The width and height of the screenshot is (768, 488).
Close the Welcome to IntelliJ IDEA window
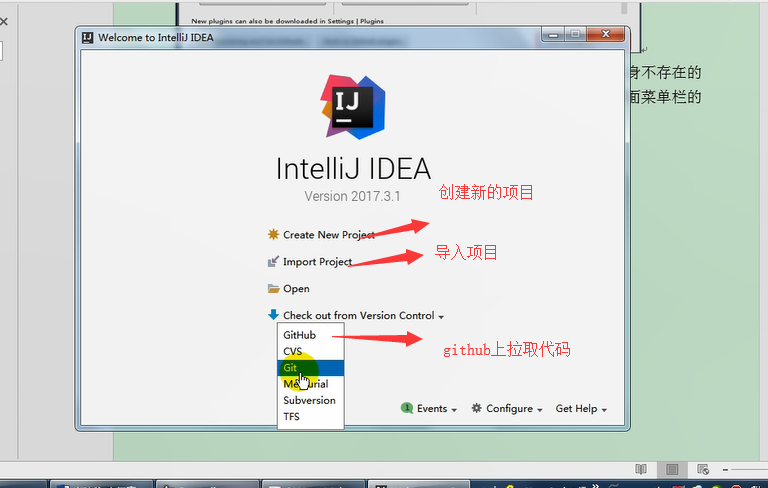(x=605, y=34)
